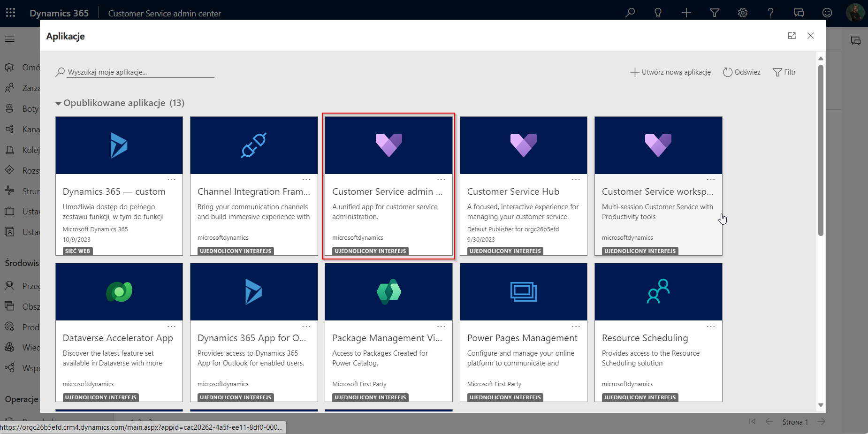Viewport: 868px width, 434px height.
Task: Click the Odśwież refresh button
Action: pos(741,72)
